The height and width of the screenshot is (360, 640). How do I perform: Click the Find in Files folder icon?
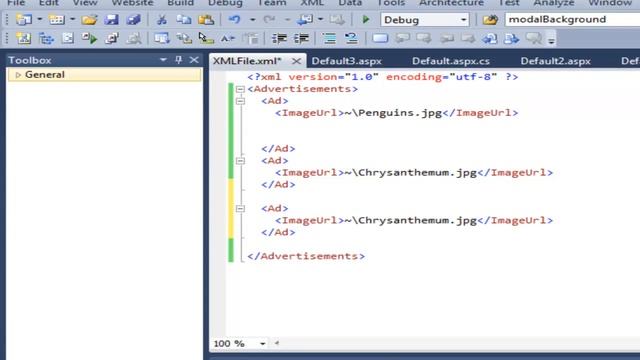[x=490, y=20]
